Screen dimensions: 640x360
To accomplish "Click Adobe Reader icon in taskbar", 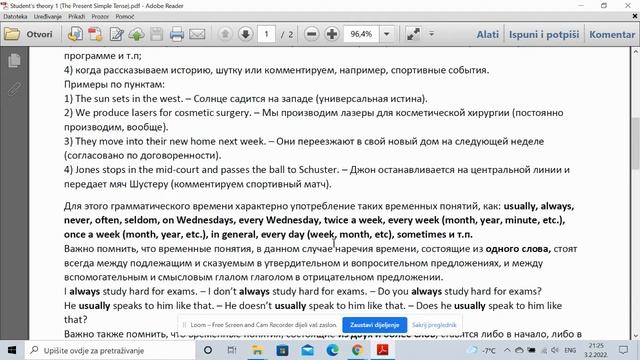I will pos(382,350).
